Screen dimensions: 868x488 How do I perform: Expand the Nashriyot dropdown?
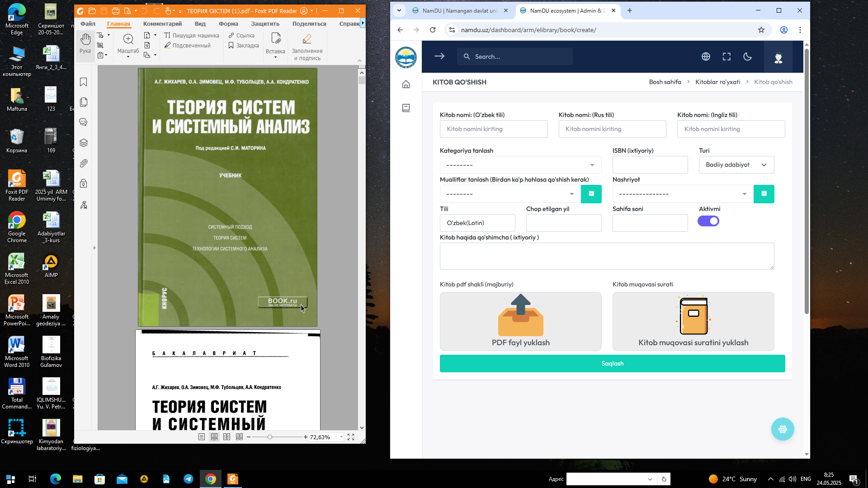click(683, 194)
